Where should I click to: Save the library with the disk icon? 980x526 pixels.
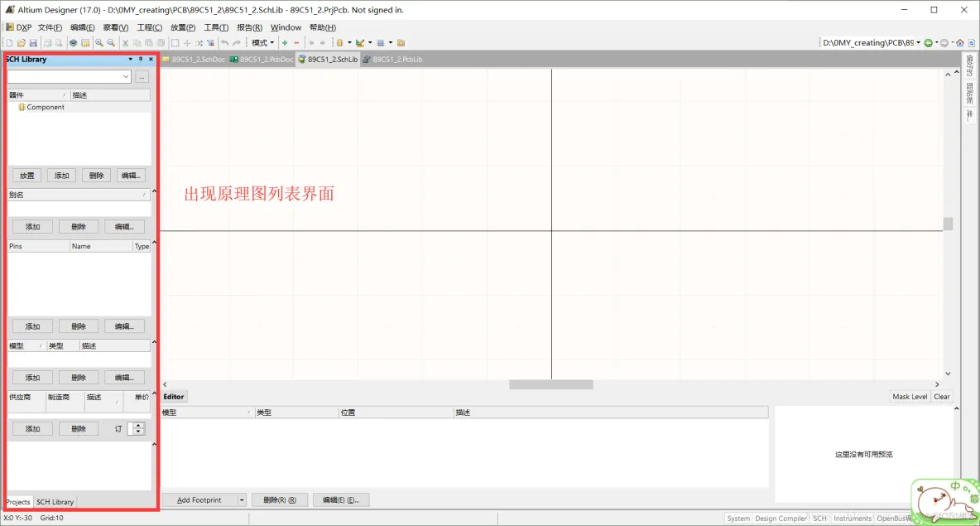pos(33,43)
